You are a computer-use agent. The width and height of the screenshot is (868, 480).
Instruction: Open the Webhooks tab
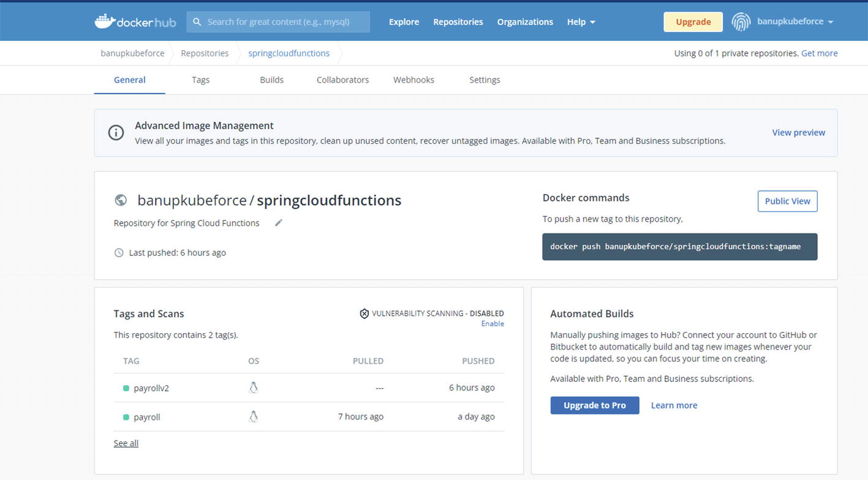tap(413, 80)
